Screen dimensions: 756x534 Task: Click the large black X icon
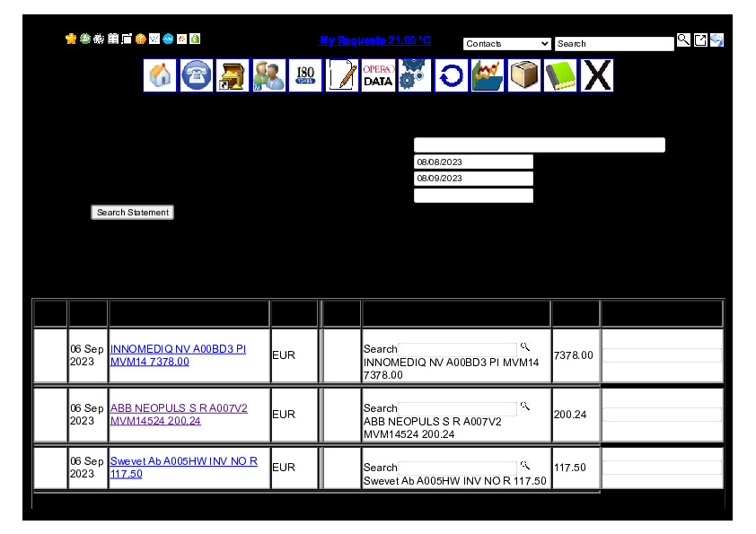pyautogui.click(x=596, y=75)
